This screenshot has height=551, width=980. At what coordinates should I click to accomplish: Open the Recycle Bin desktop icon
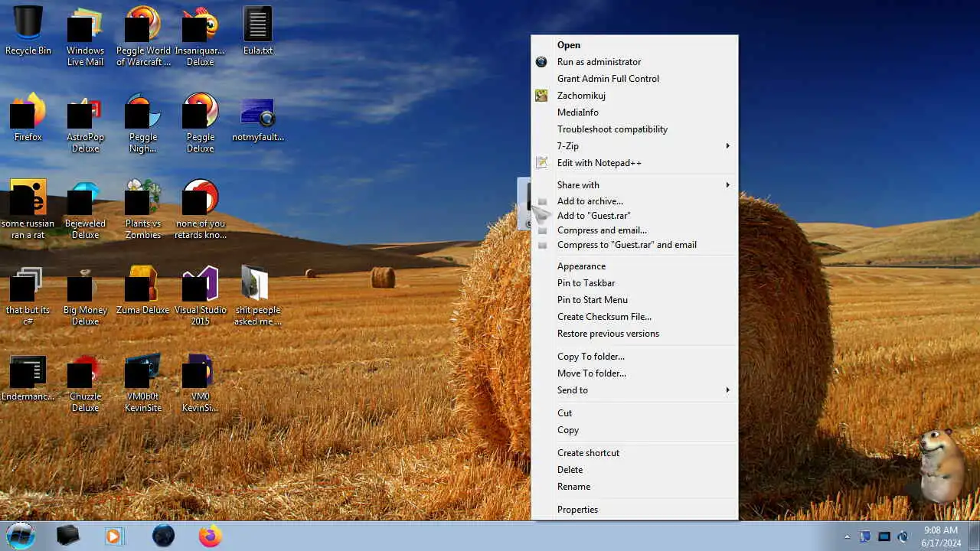click(x=28, y=31)
